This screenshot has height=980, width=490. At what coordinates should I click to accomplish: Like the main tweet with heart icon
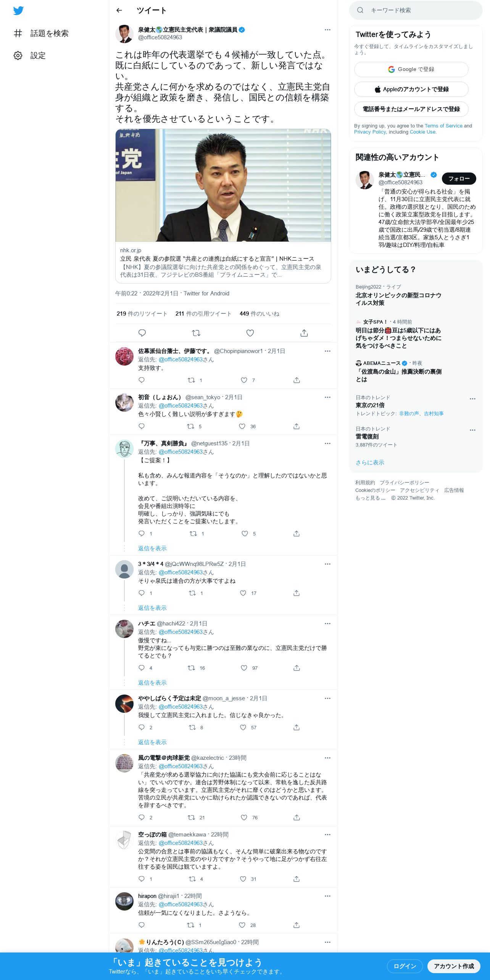click(250, 333)
